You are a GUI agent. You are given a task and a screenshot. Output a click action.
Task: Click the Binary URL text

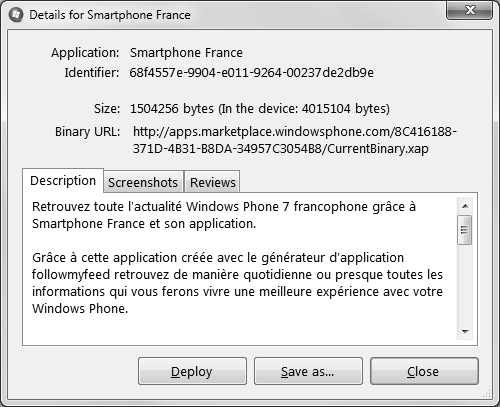[x=295, y=140]
